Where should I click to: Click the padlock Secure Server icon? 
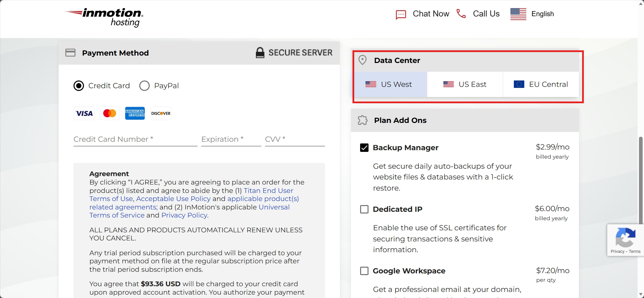click(260, 53)
